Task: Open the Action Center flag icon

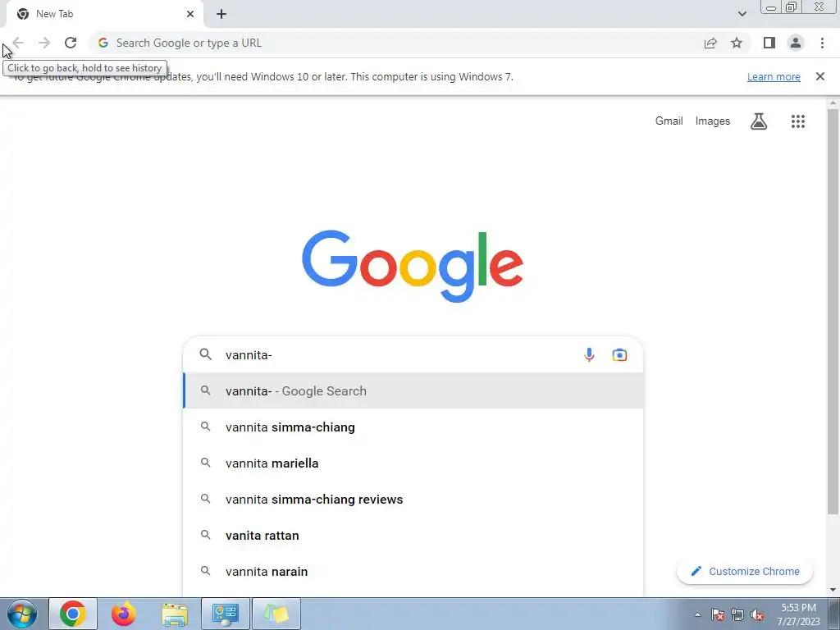Action: (x=718, y=614)
